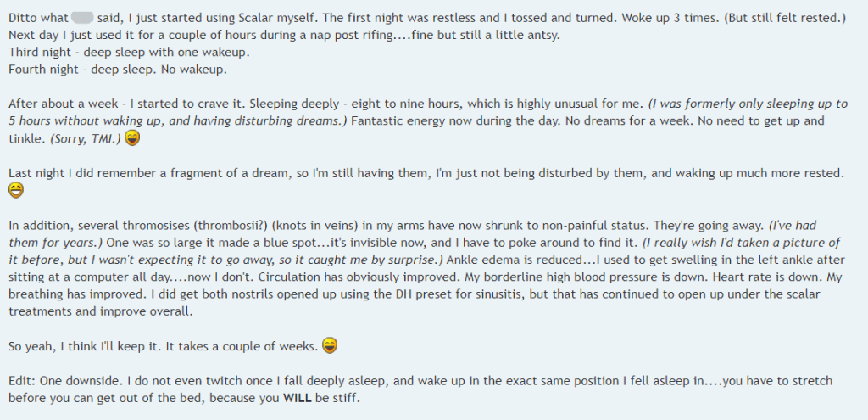Click the laughing emoji after "Sorry, TMI."
The height and width of the screenshot is (420, 868).
pyautogui.click(x=132, y=137)
